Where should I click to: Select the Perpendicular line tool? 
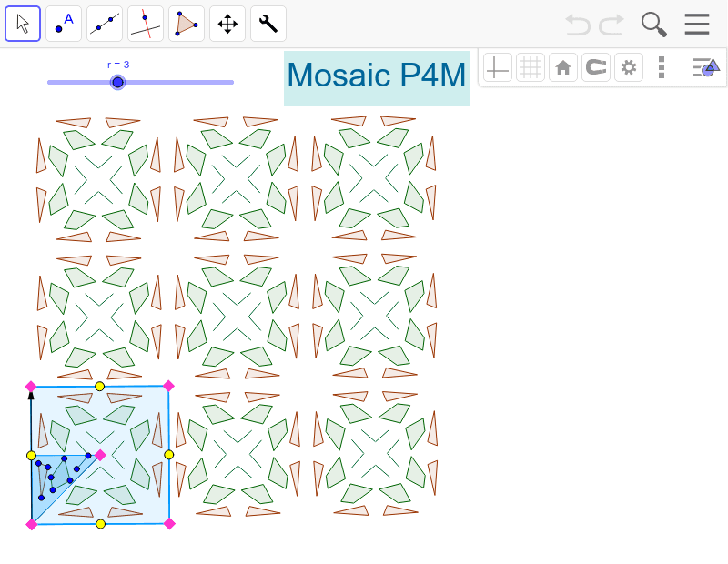(146, 24)
